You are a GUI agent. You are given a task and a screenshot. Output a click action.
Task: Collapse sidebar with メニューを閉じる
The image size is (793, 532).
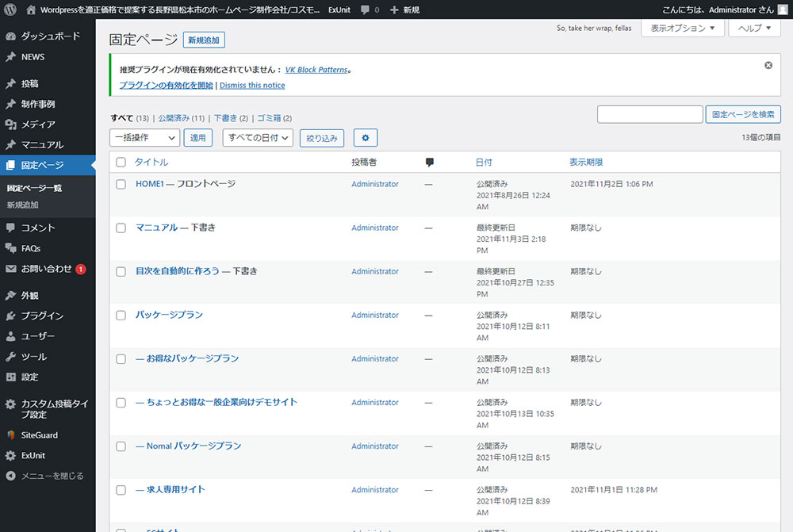click(52, 476)
